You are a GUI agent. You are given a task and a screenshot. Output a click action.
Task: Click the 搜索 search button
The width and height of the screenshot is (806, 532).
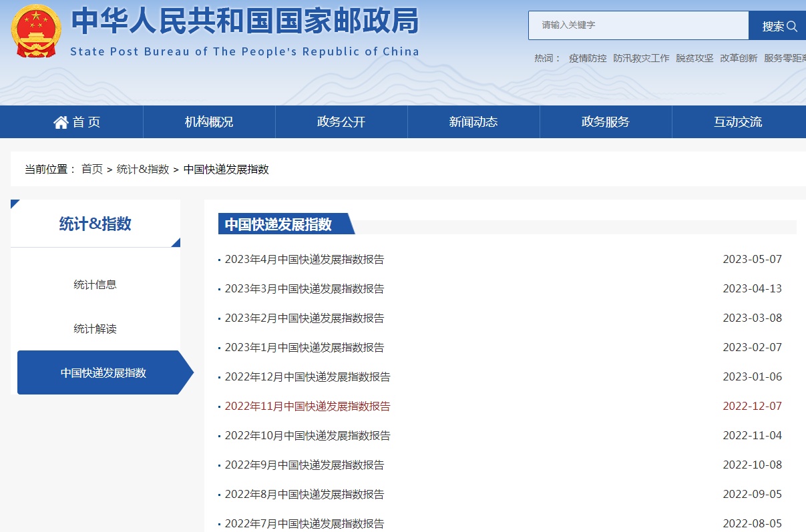tap(777, 25)
